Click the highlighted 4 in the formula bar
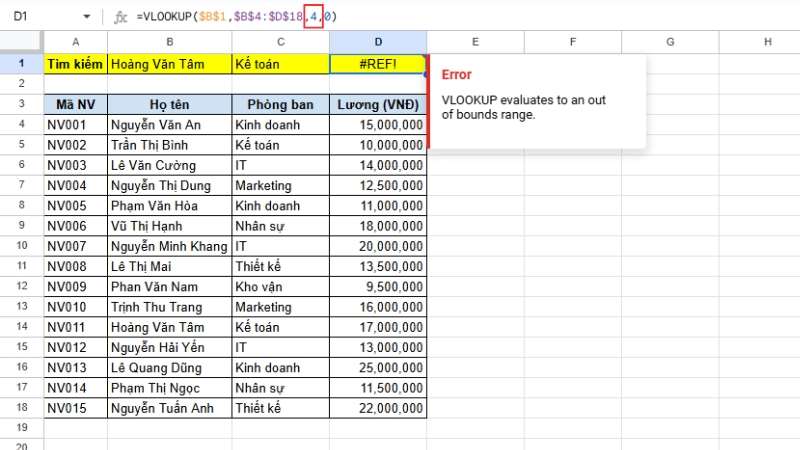Screen dimensions: 800x450 pyautogui.click(x=314, y=17)
